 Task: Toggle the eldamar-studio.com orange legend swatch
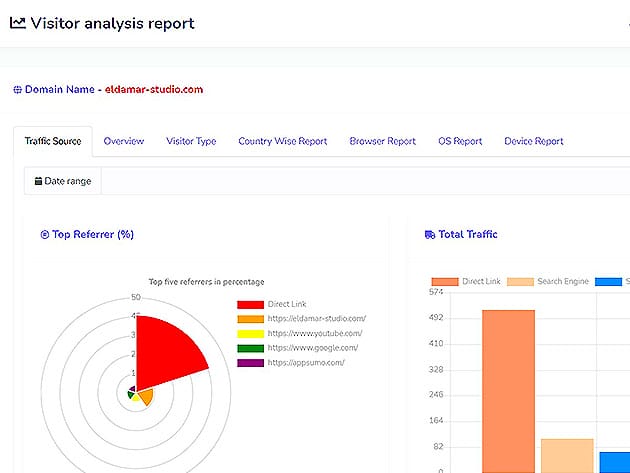click(x=250, y=319)
